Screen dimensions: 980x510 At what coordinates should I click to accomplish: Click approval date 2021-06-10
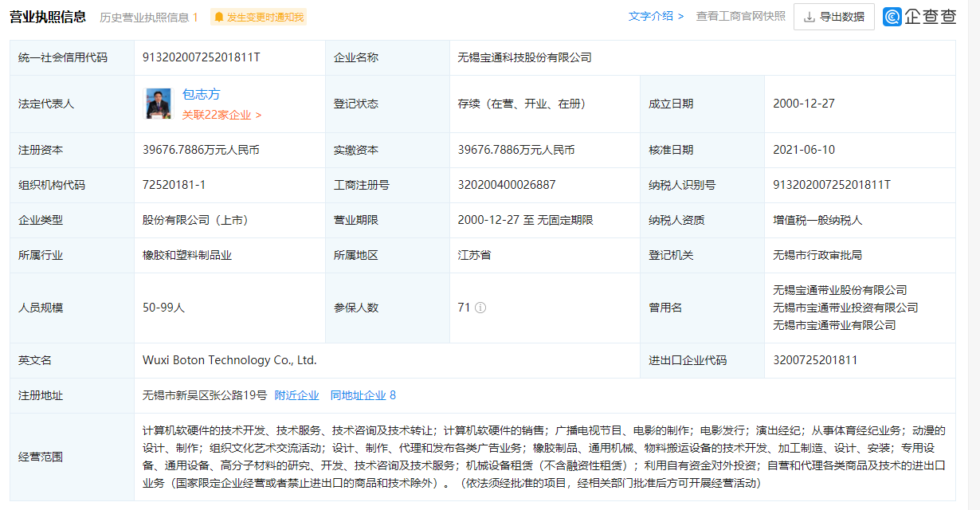[x=804, y=150]
